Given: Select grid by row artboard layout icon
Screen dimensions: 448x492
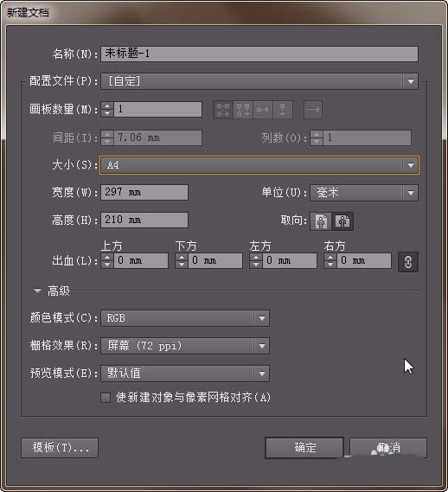Looking at the screenshot, I should pyautogui.click(x=223, y=110).
